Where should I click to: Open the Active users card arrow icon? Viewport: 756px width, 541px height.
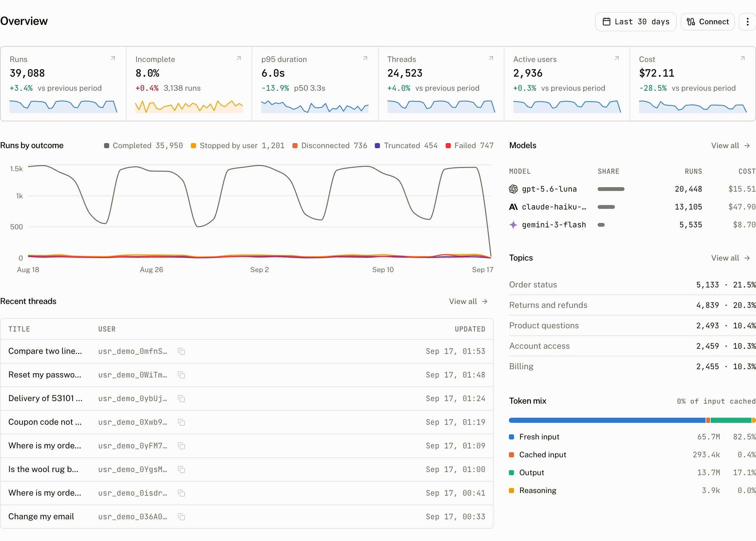[x=617, y=58]
